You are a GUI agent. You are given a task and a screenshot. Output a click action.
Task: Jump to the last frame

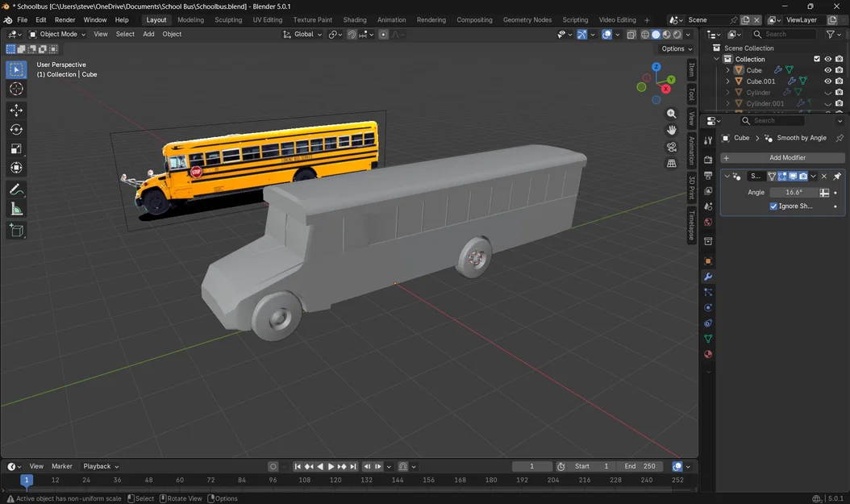pos(353,467)
